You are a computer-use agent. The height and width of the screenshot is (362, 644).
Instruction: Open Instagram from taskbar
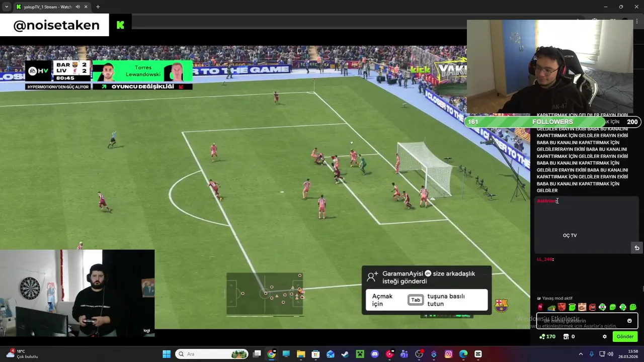tap(448, 354)
